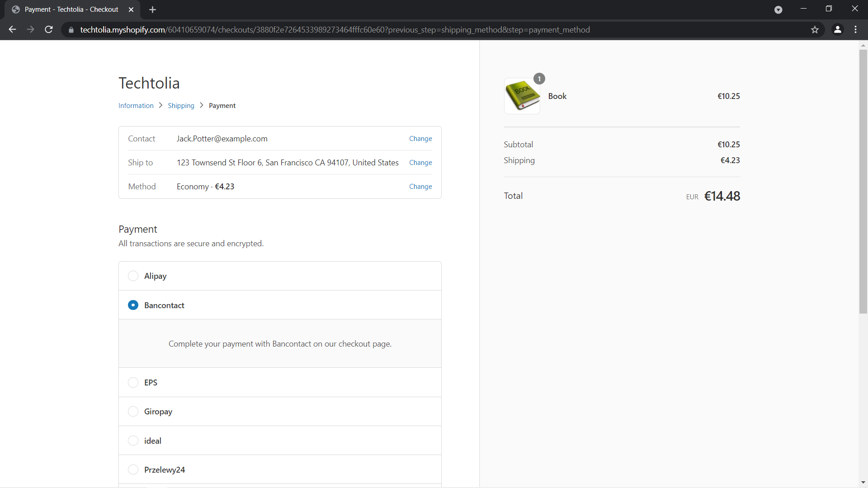The height and width of the screenshot is (488, 868).
Task: Click the Przelewy24 label
Action: [165, 470]
